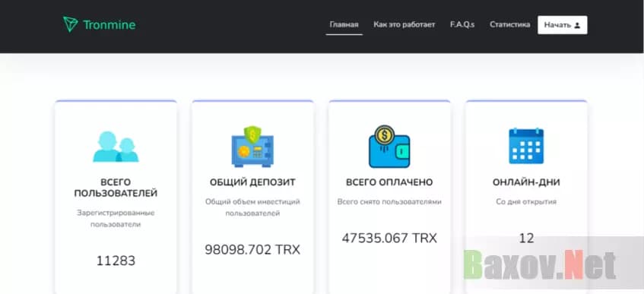This screenshot has height=294, width=644.
Task: Click the Всего снято пользователями text
Action: 389,202
